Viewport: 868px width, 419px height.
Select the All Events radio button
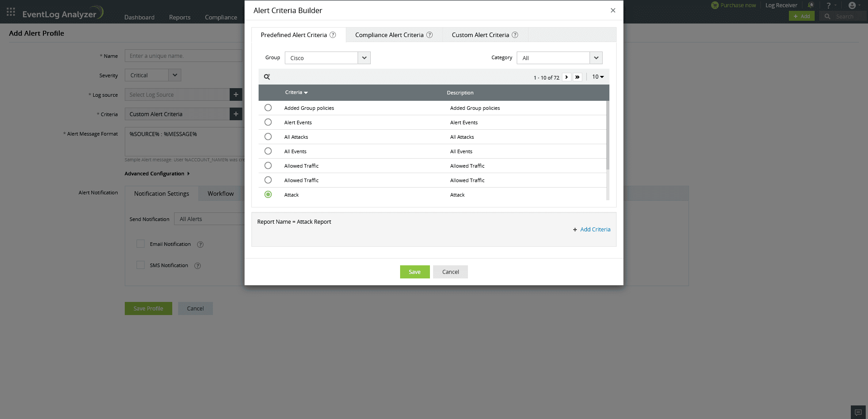[268, 151]
